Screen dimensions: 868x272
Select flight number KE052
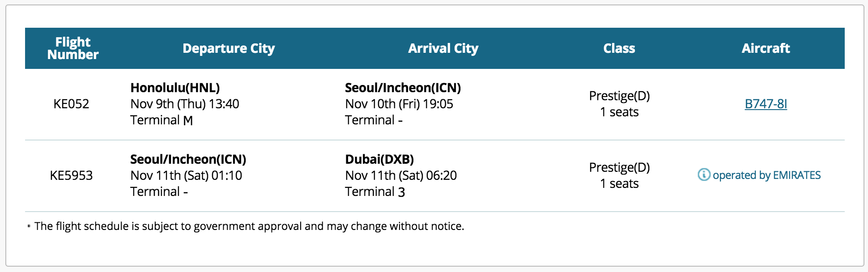pos(71,104)
